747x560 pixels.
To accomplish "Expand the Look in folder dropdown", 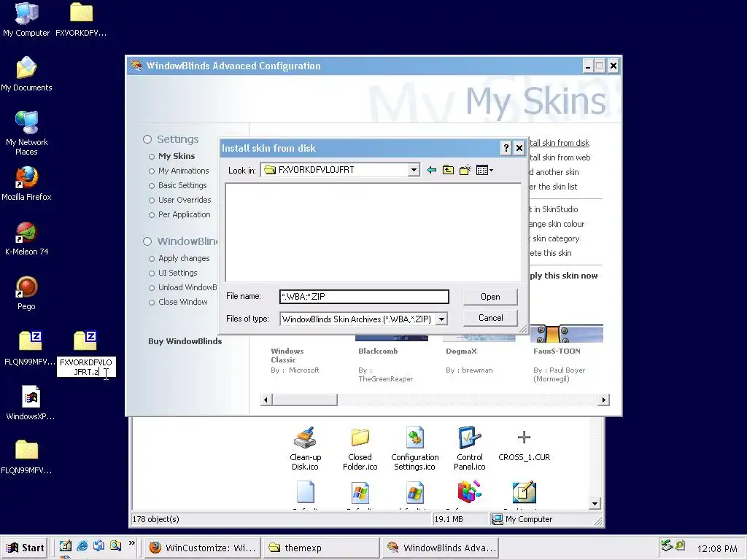I will (x=414, y=170).
